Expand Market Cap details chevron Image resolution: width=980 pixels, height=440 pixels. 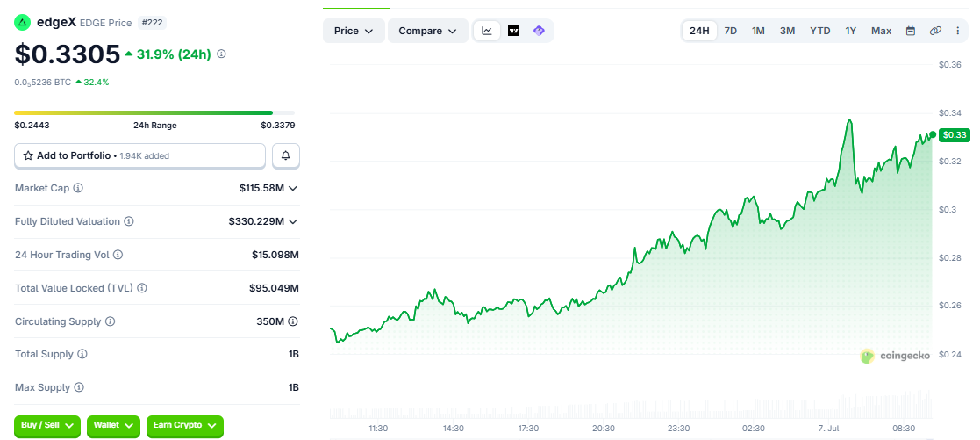pyautogui.click(x=292, y=188)
